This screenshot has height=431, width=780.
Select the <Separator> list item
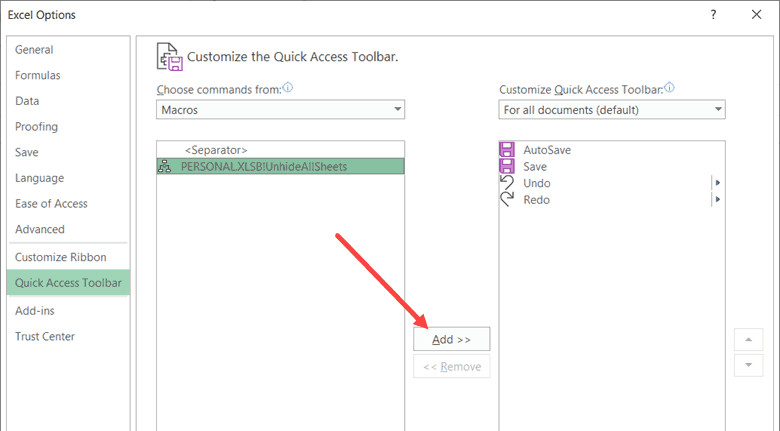click(215, 150)
